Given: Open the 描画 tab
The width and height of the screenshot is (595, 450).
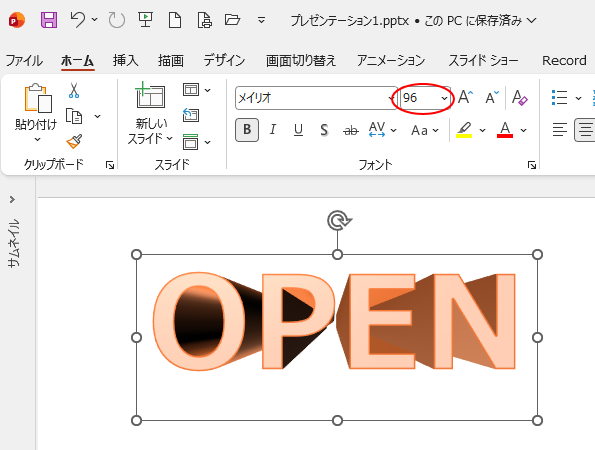Looking at the screenshot, I should point(171,61).
